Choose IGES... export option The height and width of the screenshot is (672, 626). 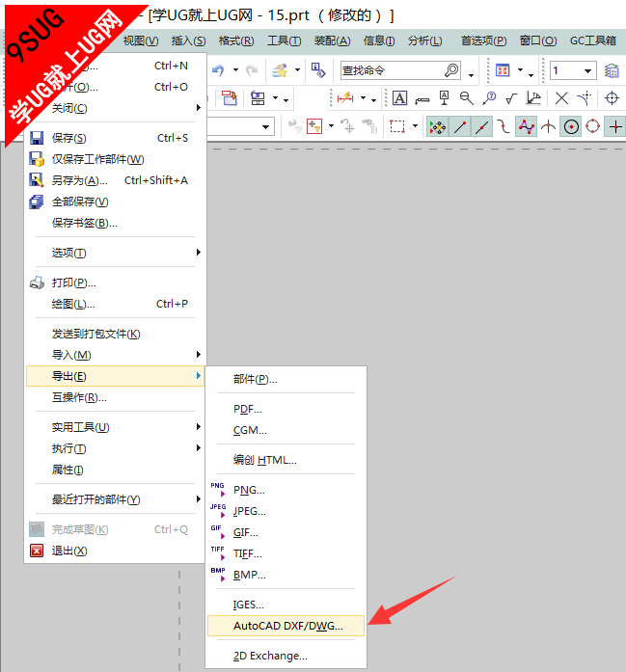coord(286,605)
